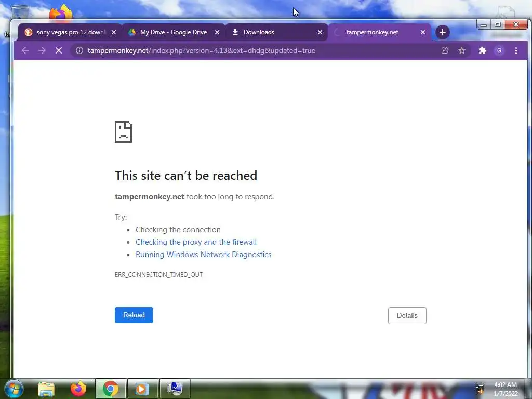Viewport: 532px width, 399px height.
Task: Open a new tab with plus button
Action: click(443, 32)
